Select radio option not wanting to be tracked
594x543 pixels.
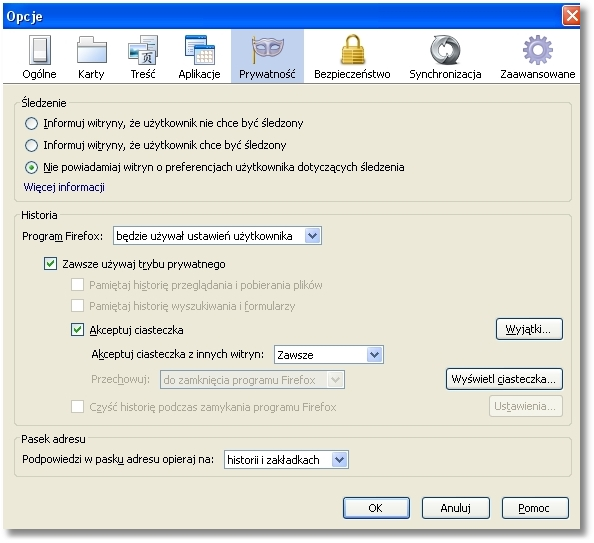pyautogui.click(x=31, y=124)
